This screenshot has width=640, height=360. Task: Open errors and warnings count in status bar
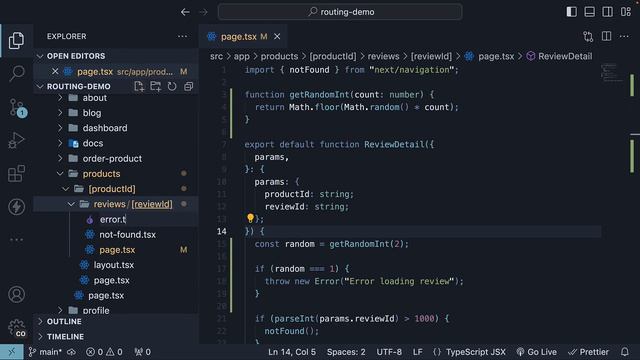point(104,352)
